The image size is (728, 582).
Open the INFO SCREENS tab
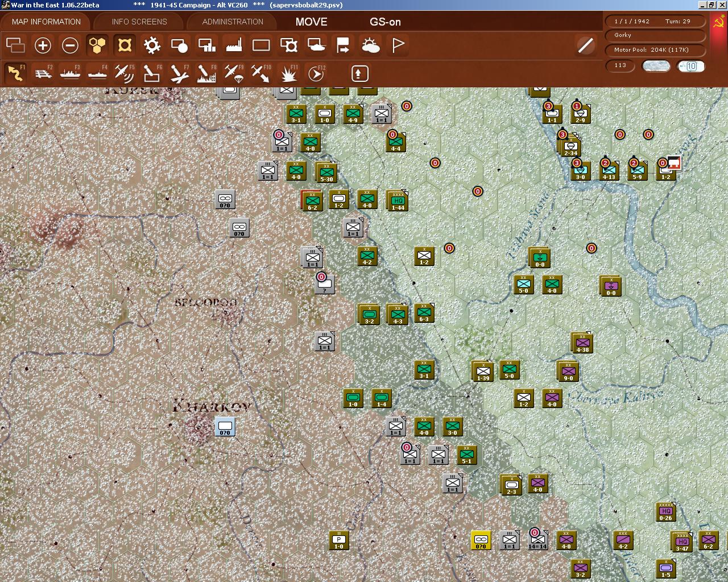(x=139, y=22)
